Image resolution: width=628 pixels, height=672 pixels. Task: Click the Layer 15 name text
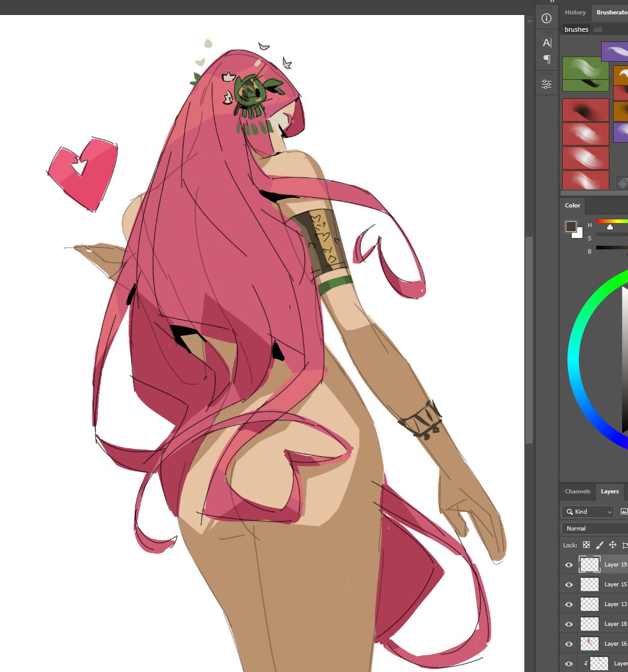(x=615, y=584)
